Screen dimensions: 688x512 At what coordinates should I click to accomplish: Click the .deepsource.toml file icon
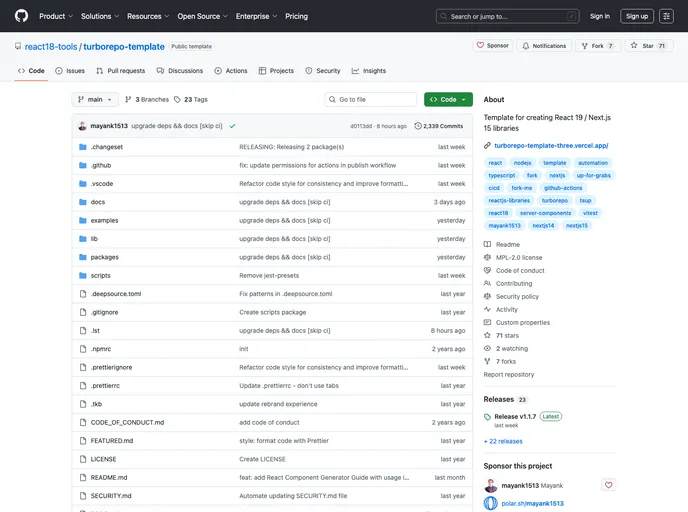[82, 294]
